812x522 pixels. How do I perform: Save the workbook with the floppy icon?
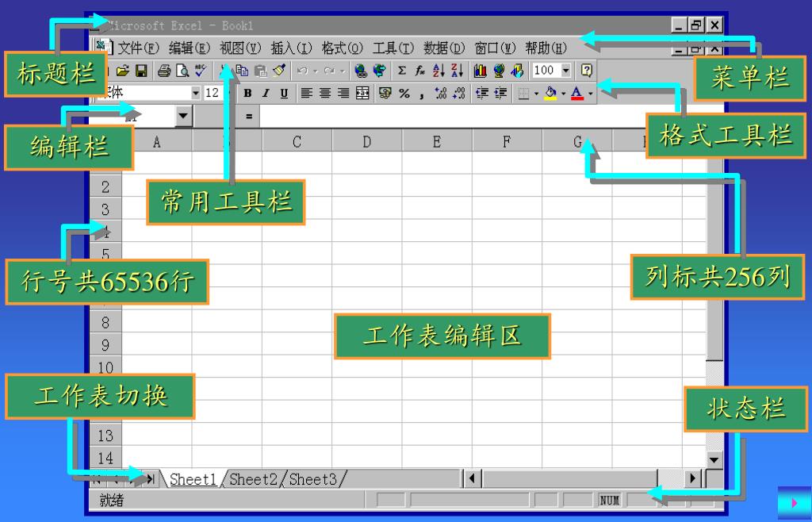click(x=141, y=71)
